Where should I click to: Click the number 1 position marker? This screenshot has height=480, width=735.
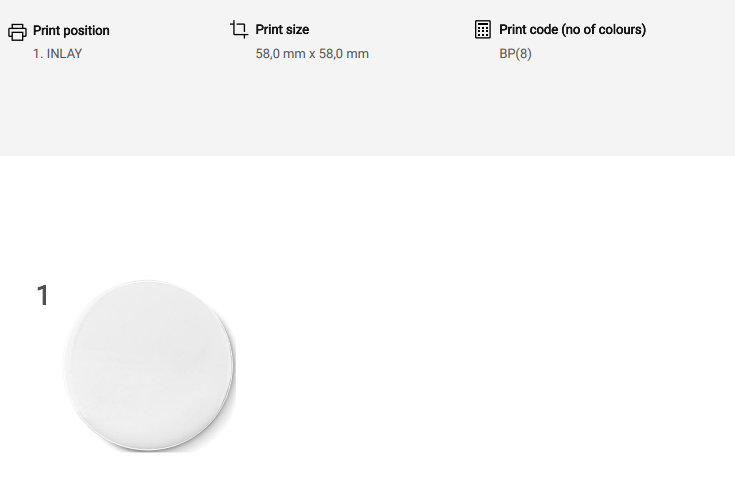(x=43, y=296)
